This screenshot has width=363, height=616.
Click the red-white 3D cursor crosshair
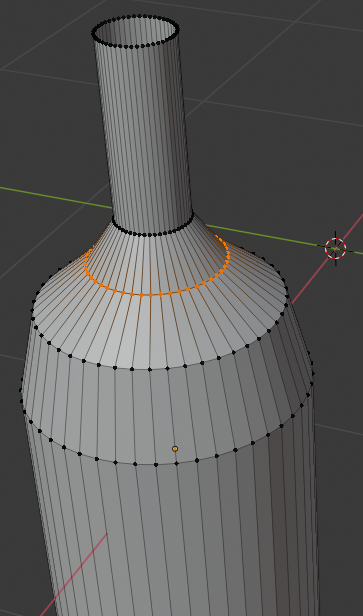336,248
